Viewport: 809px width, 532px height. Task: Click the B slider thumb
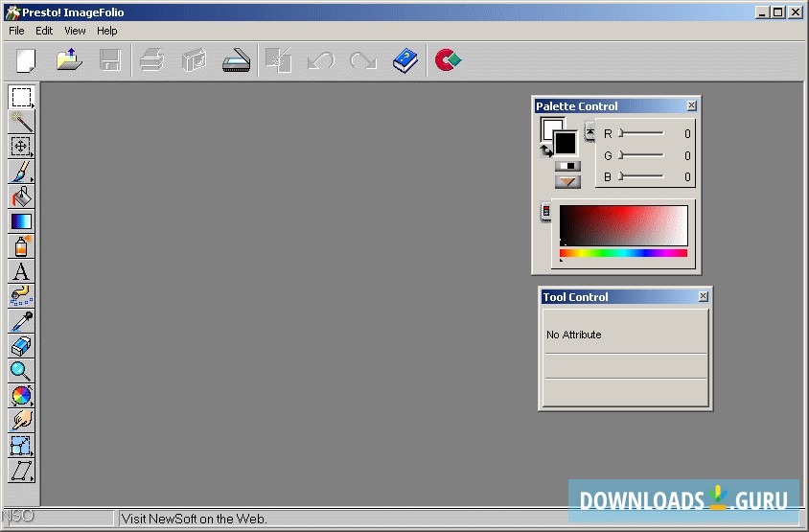coord(621,176)
